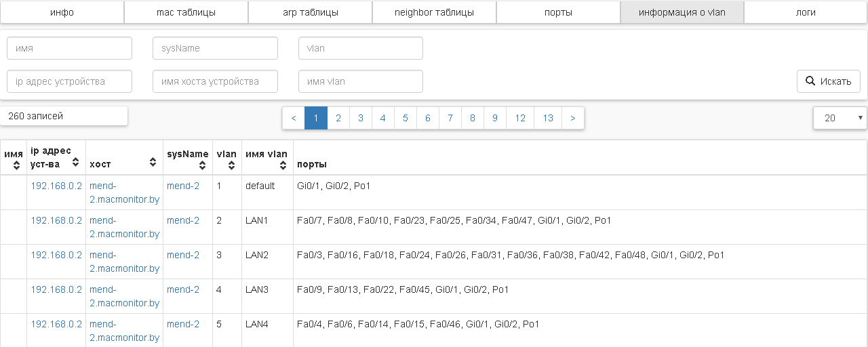
Task: Open the neighbor таблицы tab
Action: point(434,12)
